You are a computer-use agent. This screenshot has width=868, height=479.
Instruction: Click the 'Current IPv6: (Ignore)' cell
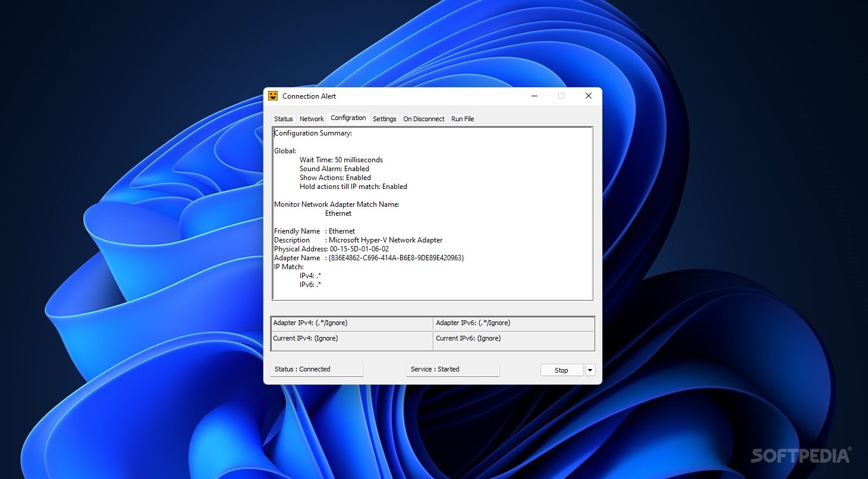514,341
